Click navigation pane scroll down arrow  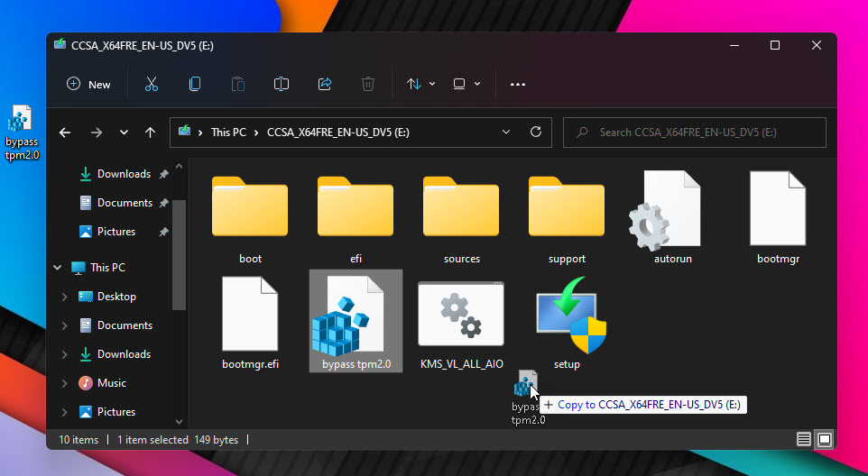point(179,421)
